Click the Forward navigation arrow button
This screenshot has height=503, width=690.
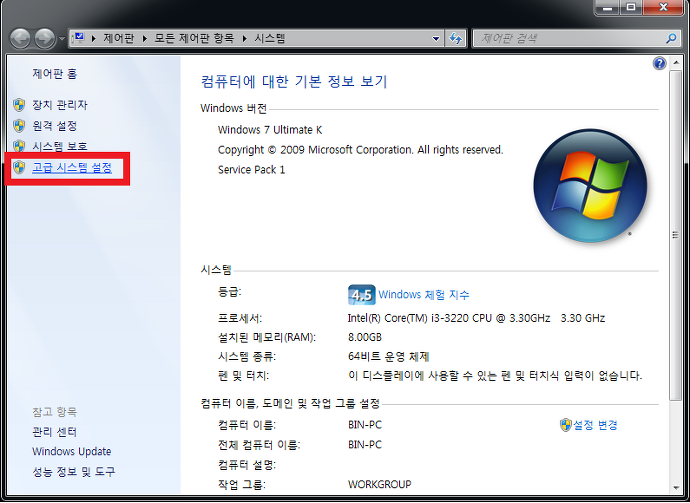[x=45, y=39]
